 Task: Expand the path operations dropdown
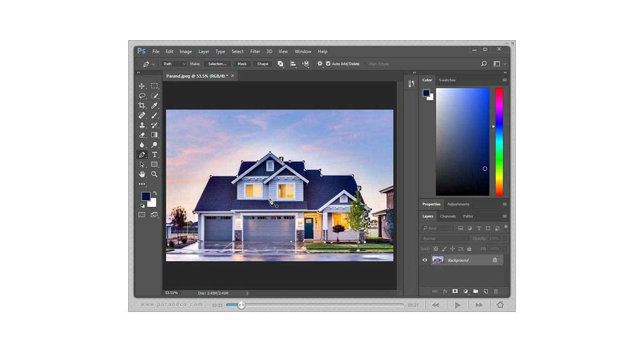click(x=281, y=64)
